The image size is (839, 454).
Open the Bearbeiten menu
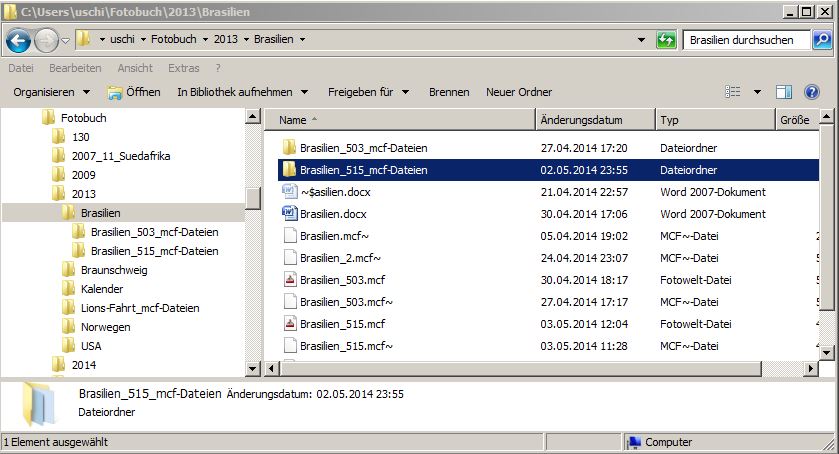click(75, 68)
